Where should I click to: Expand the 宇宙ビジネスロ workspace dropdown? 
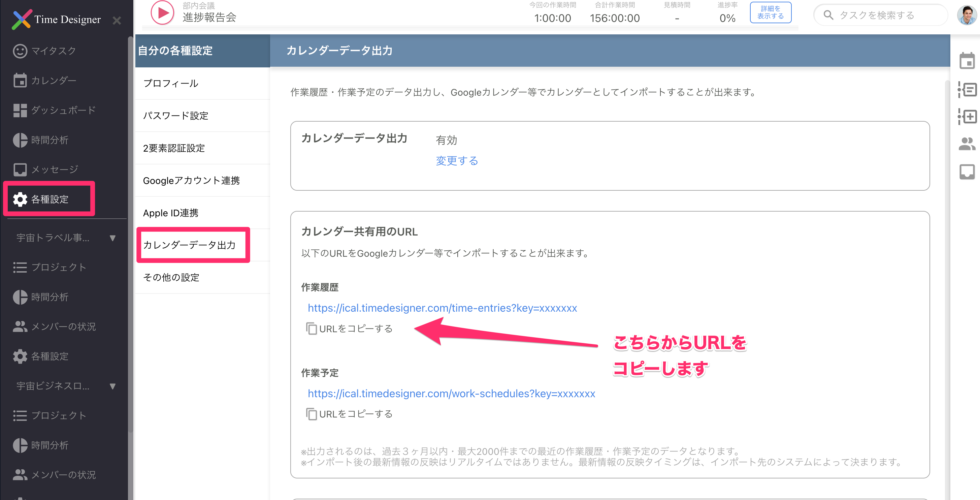coord(112,386)
